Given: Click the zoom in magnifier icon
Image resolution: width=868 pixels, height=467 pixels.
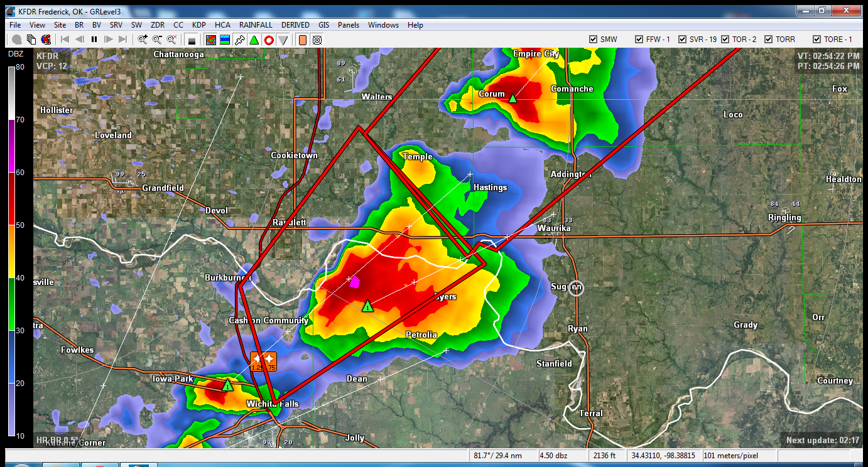Looking at the screenshot, I should (x=143, y=40).
